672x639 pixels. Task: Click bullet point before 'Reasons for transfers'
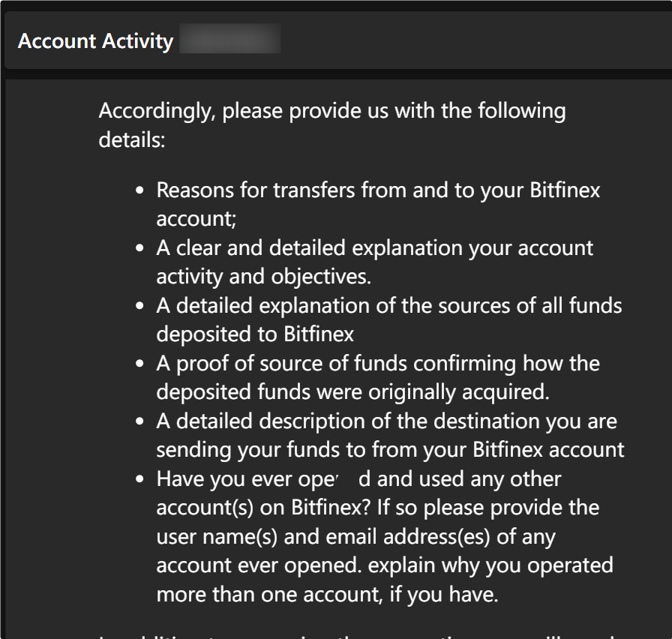point(139,190)
